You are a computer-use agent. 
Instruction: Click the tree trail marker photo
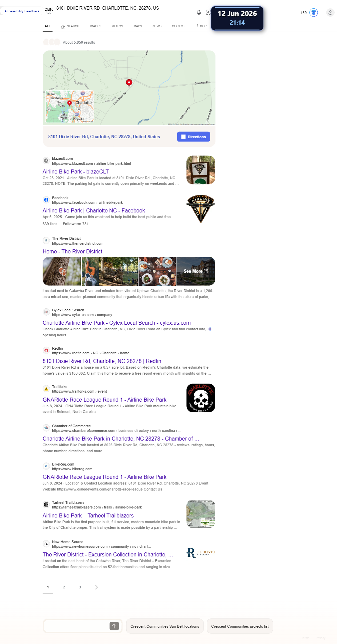62,271
